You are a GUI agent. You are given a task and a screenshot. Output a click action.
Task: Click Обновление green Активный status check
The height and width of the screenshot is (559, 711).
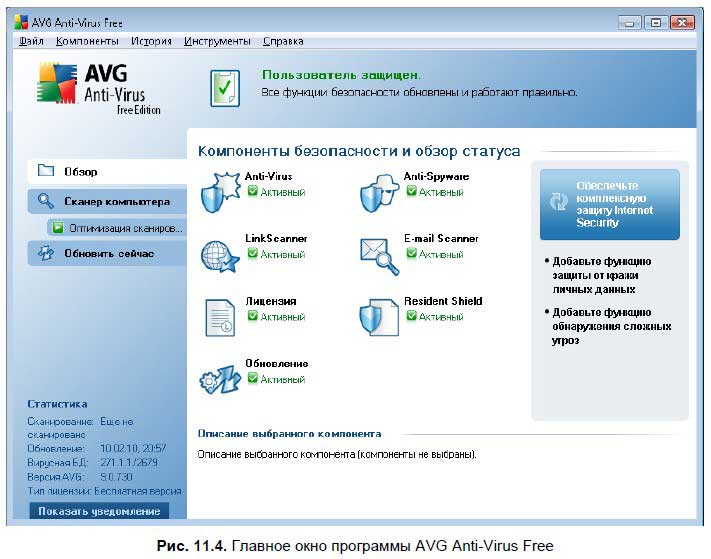click(x=253, y=379)
